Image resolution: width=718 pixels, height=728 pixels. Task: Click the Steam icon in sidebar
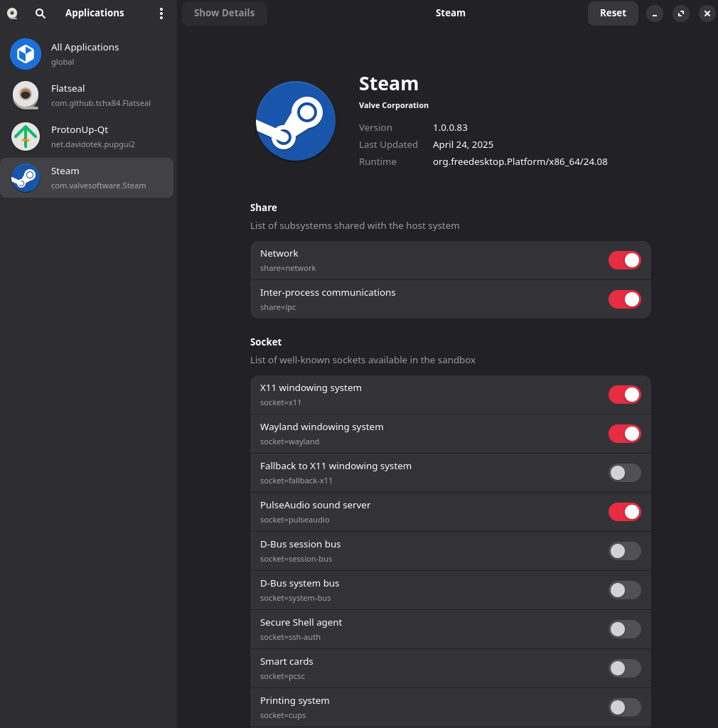(x=26, y=178)
